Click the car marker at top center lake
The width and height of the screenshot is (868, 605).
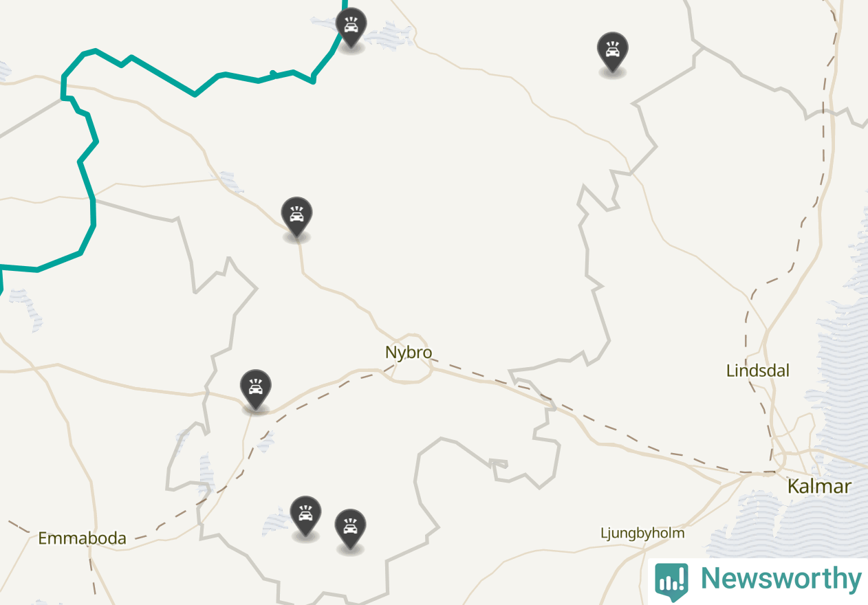[x=351, y=27]
